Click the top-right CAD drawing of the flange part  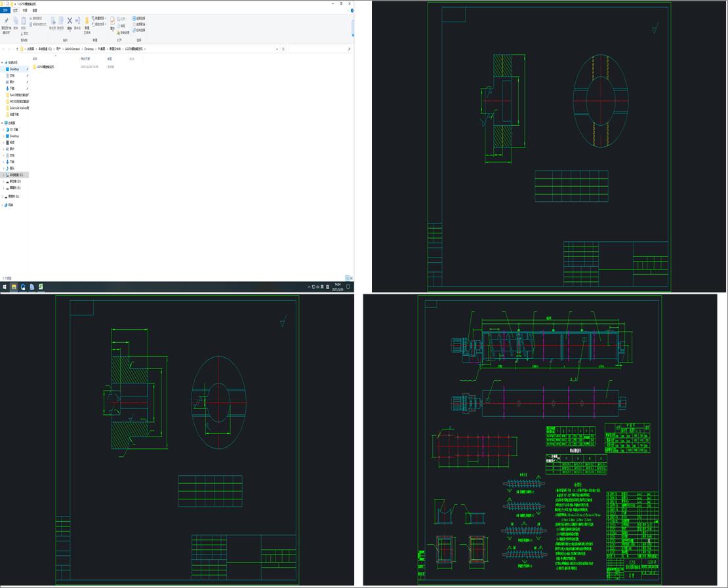[549, 147]
